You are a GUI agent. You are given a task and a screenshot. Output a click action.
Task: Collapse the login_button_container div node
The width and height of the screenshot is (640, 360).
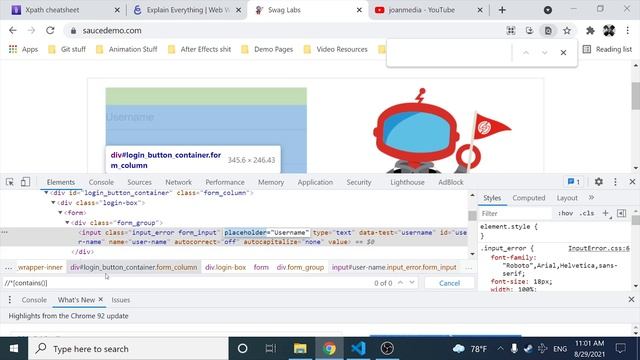(x=46, y=193)
